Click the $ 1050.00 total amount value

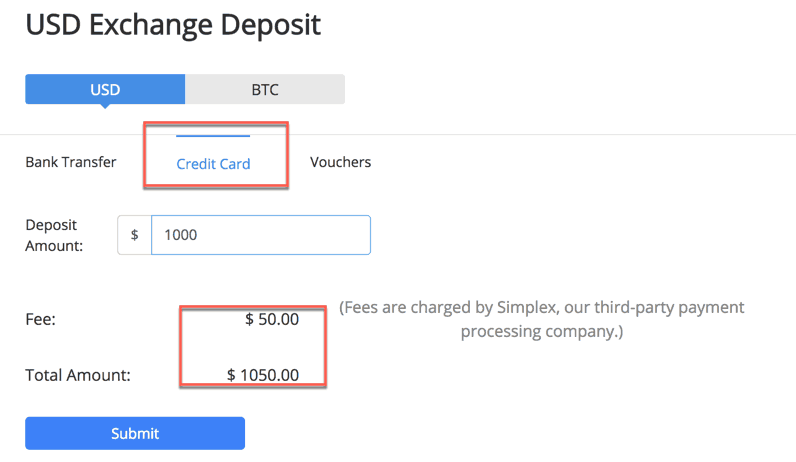[263, 375]
